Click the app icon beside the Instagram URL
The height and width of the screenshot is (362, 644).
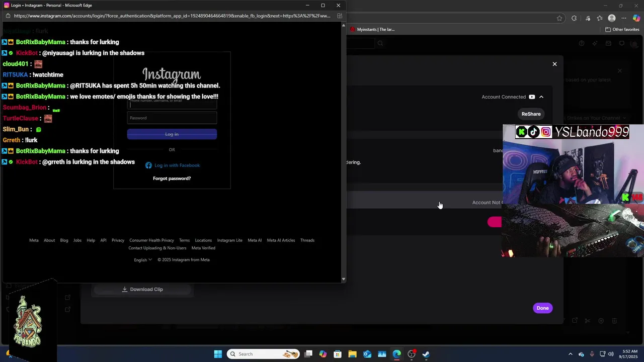(340, 16)
